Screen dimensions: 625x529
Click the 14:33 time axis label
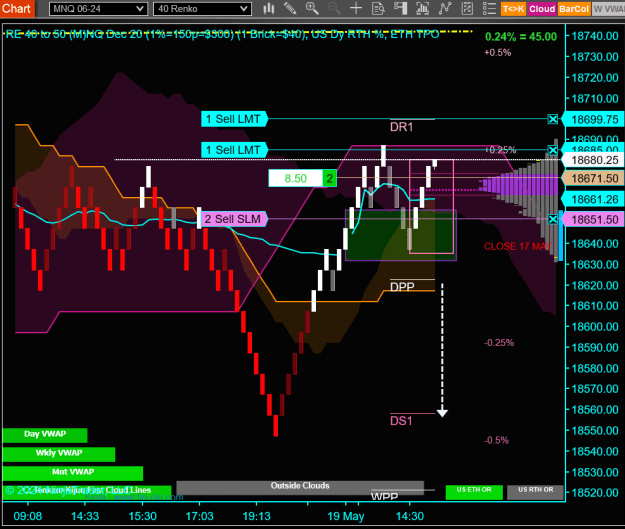[x=85, y=516]
